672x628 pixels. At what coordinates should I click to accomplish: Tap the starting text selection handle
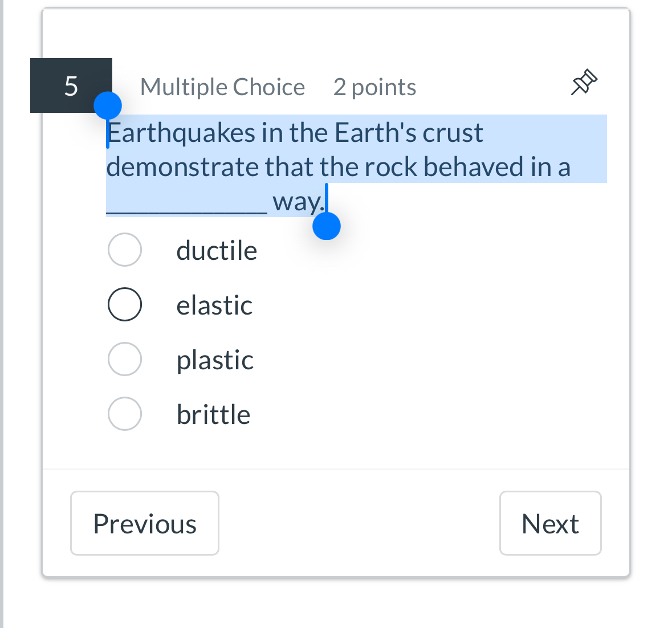(108, 105)
